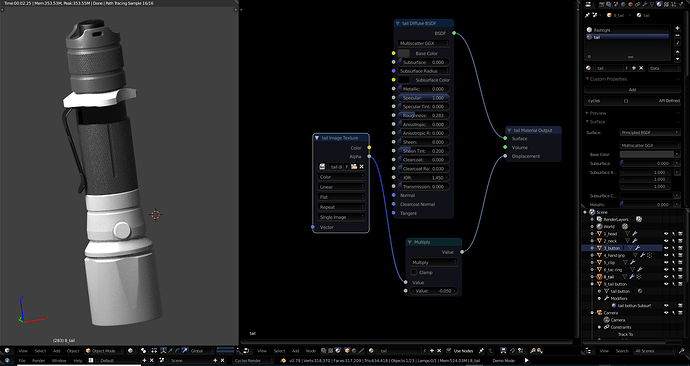Viewport: 690px width, 366px height.
Task: Expand the 4_hand grip tree item
Action: (x=592, y=255)
